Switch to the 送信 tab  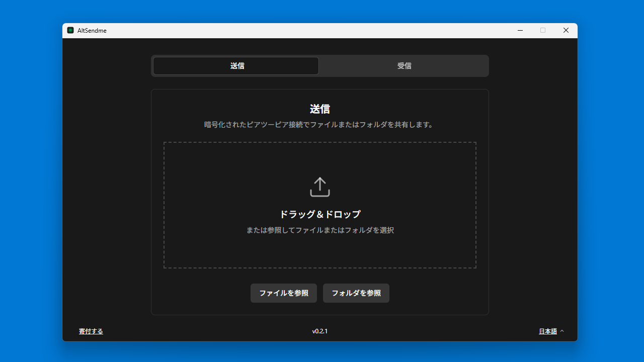click(x=236, y=66)
